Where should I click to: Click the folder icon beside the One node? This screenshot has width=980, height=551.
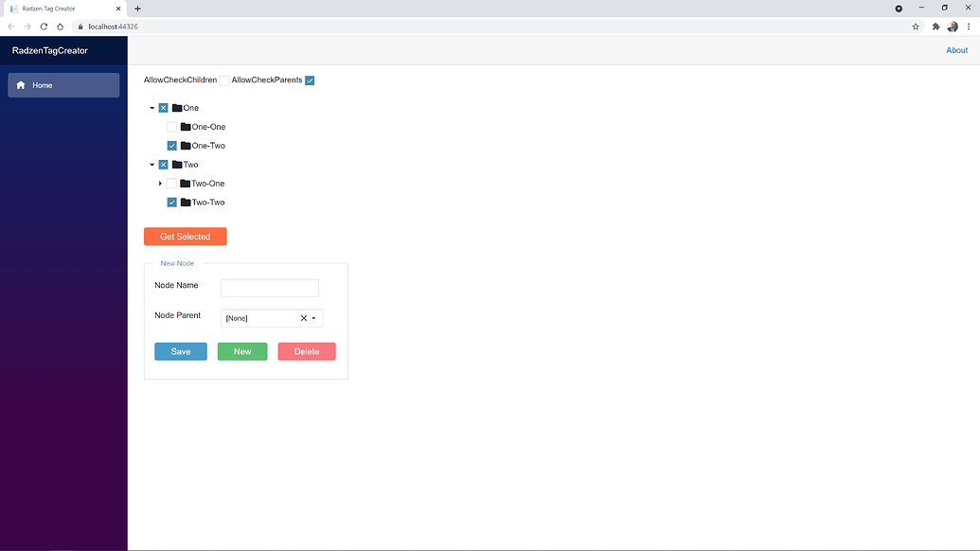(x=176, y=107)
